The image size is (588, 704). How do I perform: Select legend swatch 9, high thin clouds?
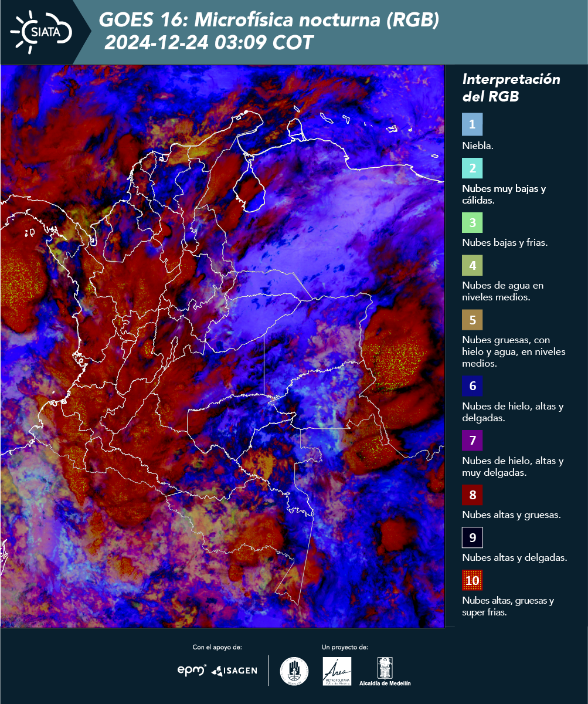coord(472,537)
